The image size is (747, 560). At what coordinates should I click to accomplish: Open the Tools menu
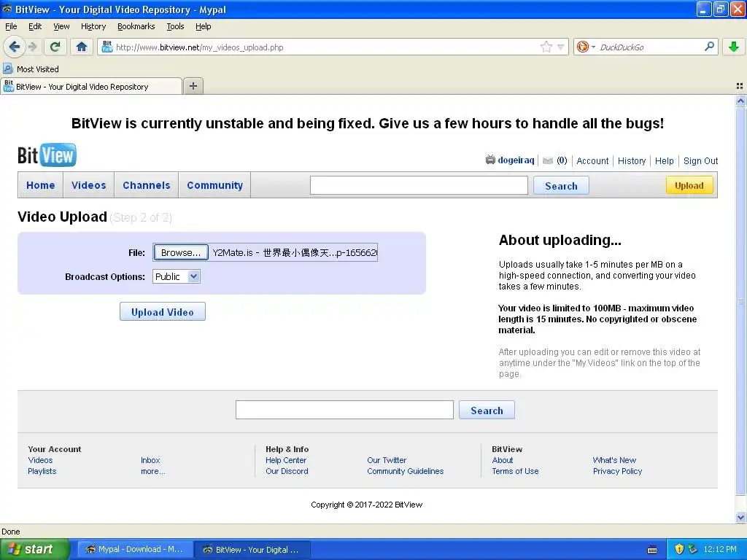[x=175, y=26]
